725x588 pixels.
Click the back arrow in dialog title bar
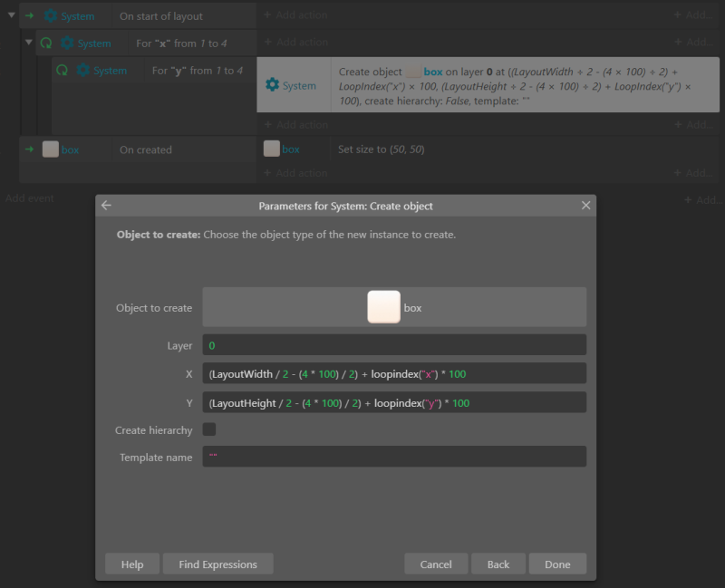106,206
